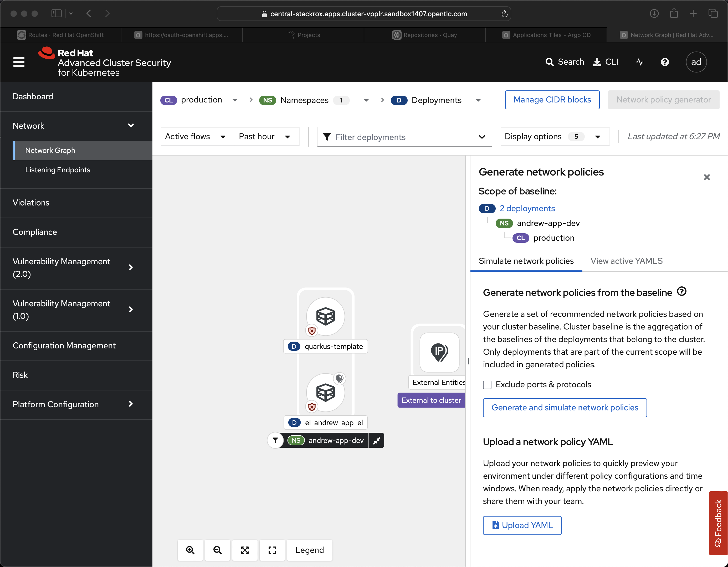The width and height of the screenshot is (728, 567).
Task: Open the system health pulse icon
Action: (x=639, y=62)
